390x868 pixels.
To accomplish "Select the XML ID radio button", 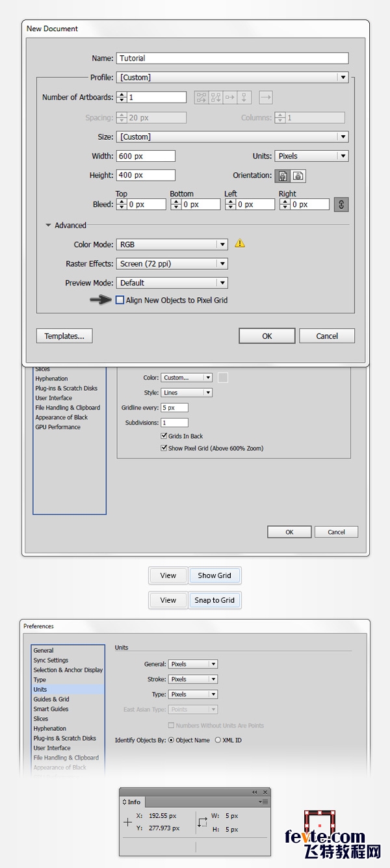I will click(x=218, y=740).
